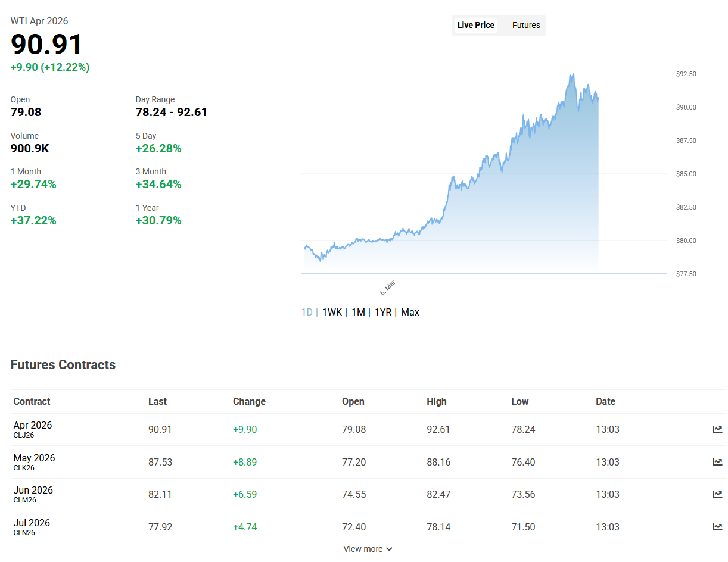This screenshot has width=728, height=562.
Task: Open chart icon for Jun 2026 contract
Action: click(717, 494)
